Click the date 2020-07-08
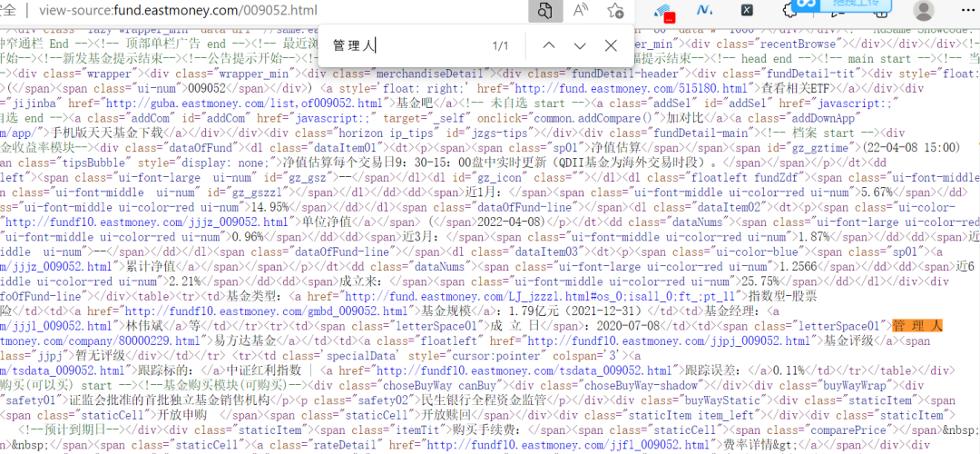 click(x=629, y=326)
